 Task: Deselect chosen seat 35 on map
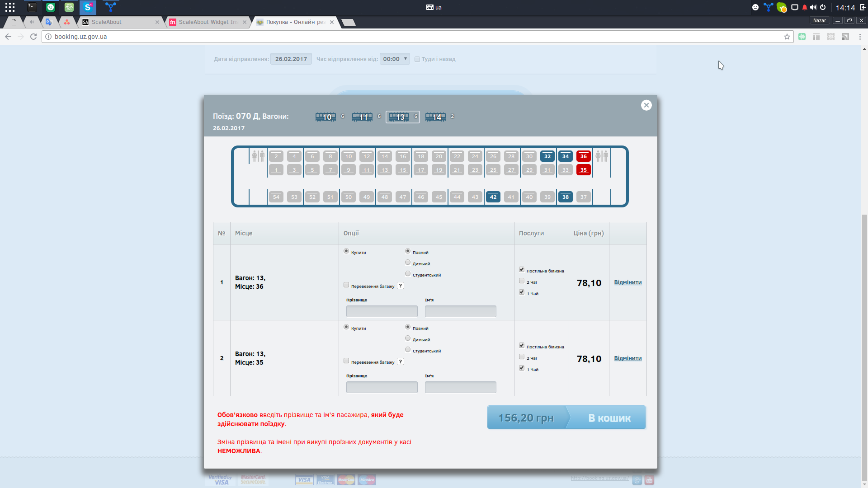(x=584, y=170)
